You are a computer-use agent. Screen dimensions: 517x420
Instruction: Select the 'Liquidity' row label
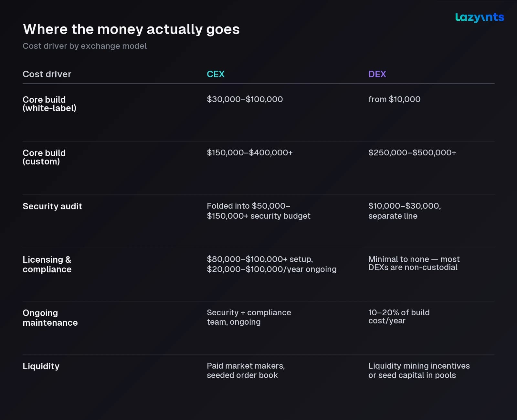(41, 366)
